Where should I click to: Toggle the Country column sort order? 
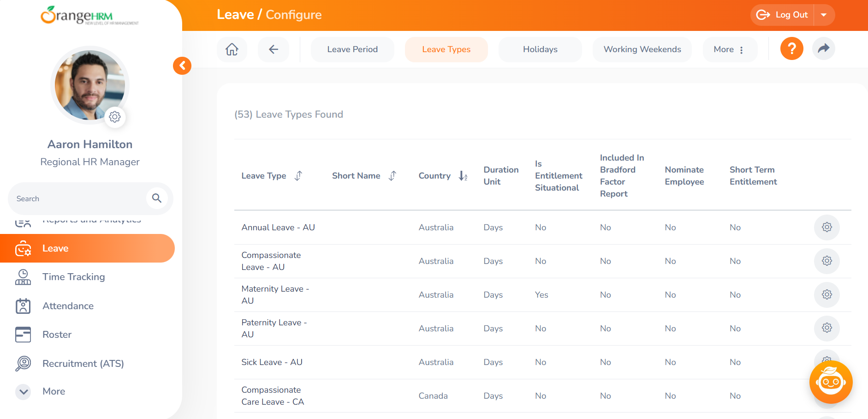[x=463, y=176]
